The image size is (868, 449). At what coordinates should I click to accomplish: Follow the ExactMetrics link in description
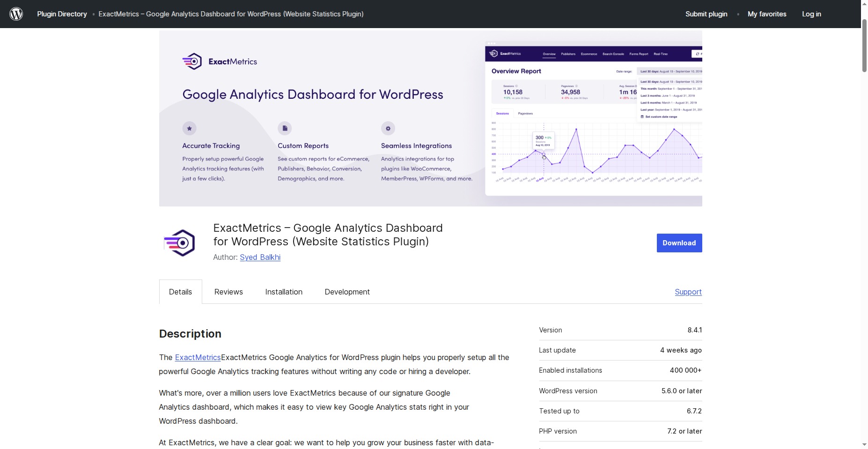[198, 357]
